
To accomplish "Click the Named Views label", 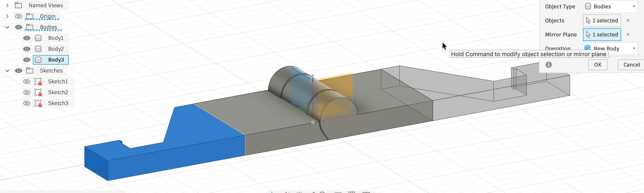I will [x=46, y=5].
